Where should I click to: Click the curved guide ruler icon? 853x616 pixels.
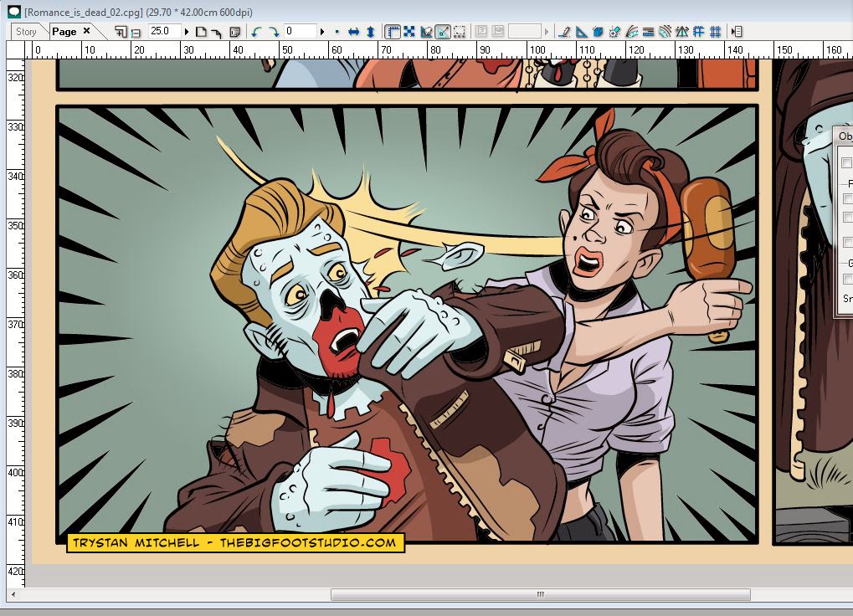click(x=632, y=32)
